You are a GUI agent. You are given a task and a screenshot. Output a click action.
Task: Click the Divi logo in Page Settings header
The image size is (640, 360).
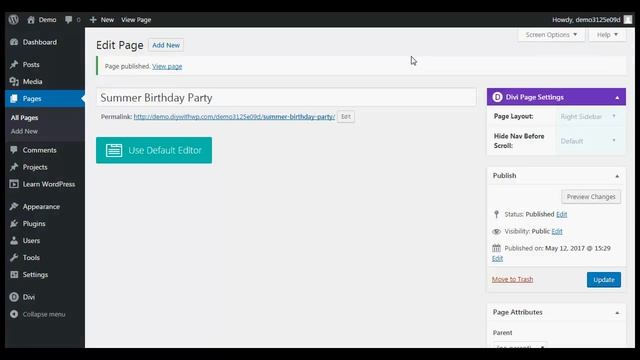[498, 97]
